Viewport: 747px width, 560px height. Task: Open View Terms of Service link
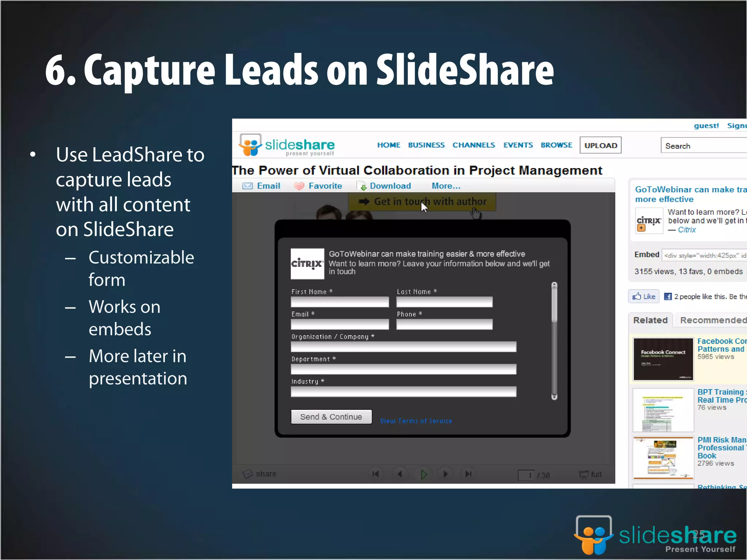tap(416, 421)
